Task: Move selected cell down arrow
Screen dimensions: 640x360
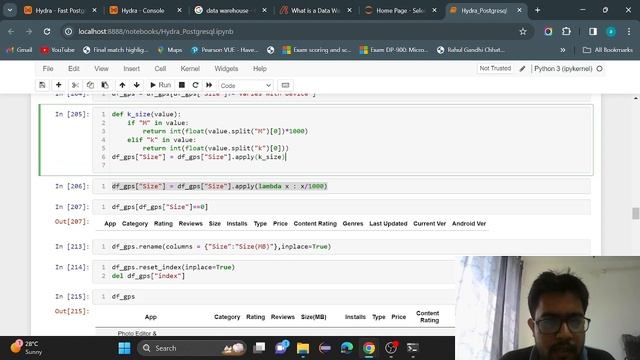Action: point(136,85)
